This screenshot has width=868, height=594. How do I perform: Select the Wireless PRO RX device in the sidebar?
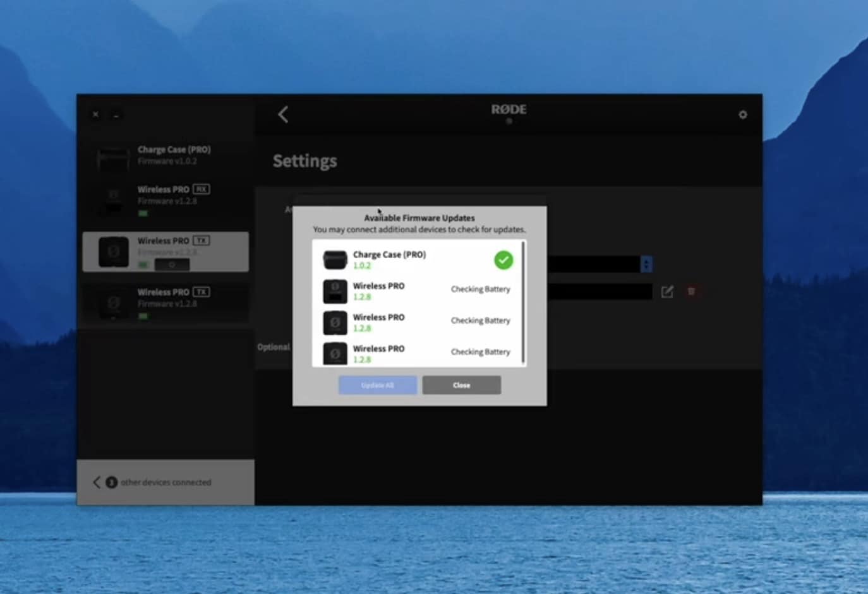pyautogui.click(x=166, y=199)
